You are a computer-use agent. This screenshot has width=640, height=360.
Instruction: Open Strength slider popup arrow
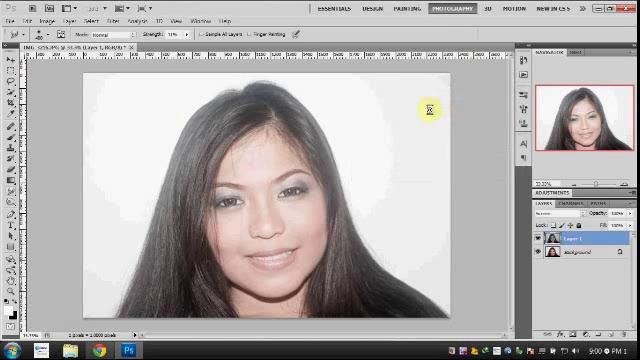pyautogui.click(x=187, y=35)
